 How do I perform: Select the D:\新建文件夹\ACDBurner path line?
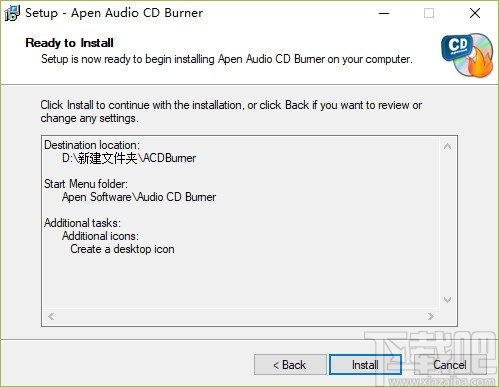pos(129,158)
